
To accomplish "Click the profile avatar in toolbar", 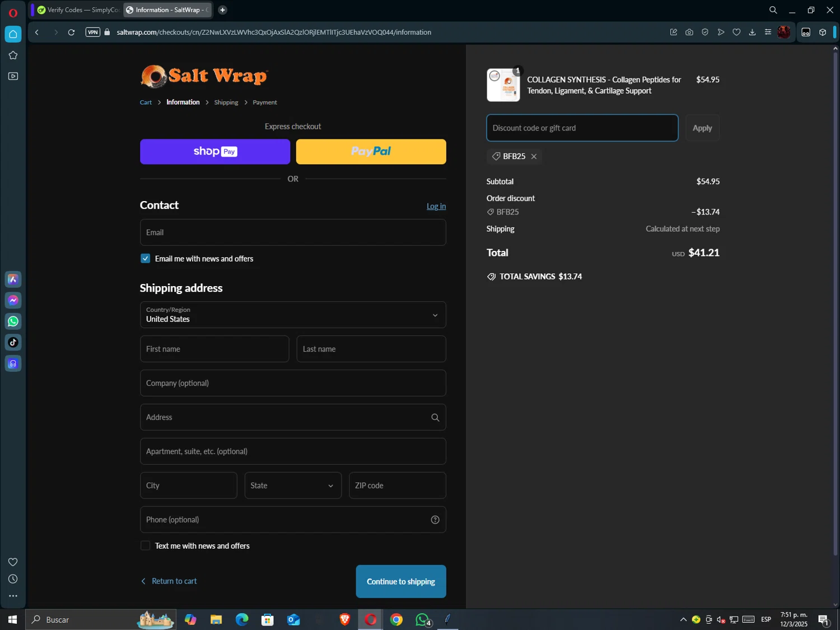I will pyautogui.click(x=784, y=32).
